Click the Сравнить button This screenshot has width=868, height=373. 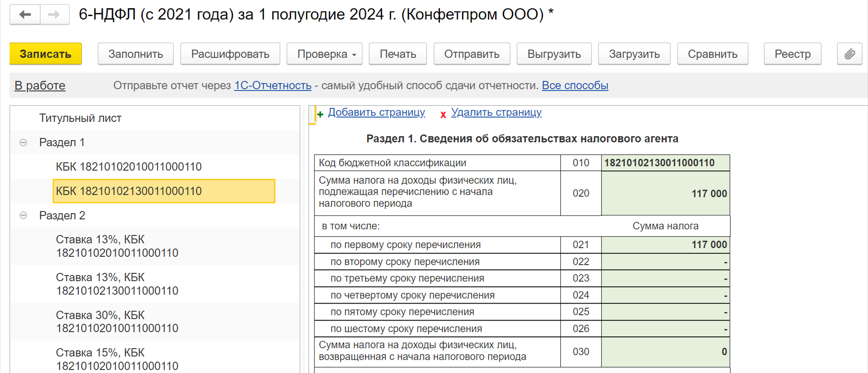[x=712, y=54]
